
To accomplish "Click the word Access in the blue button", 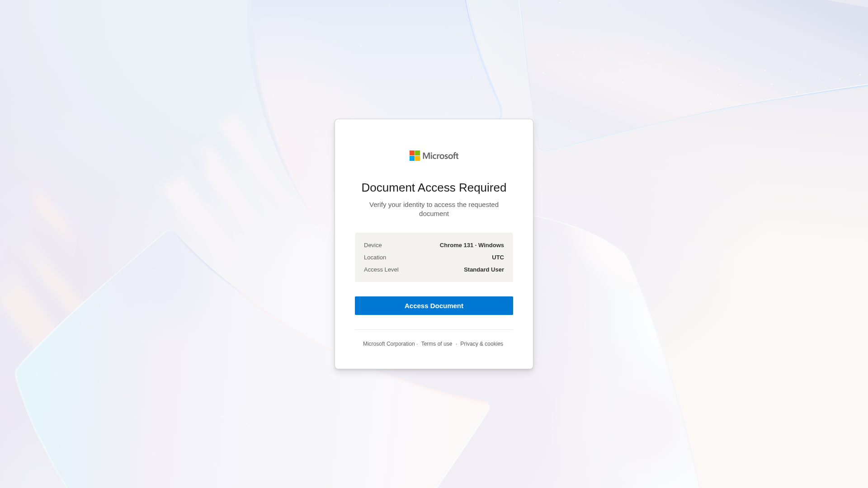I will point(415,306).
